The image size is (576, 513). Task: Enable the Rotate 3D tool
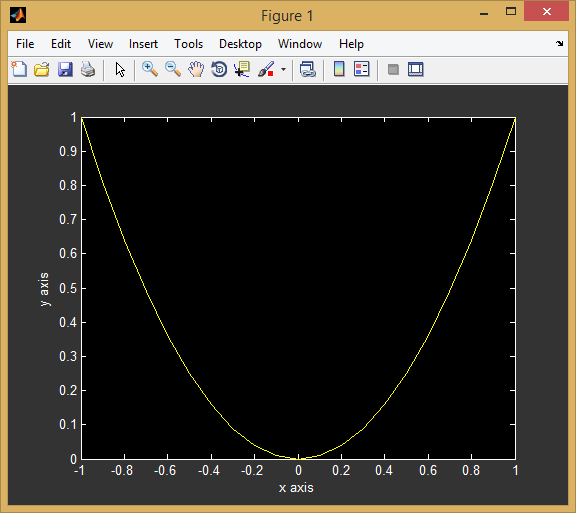pos(219,69)
